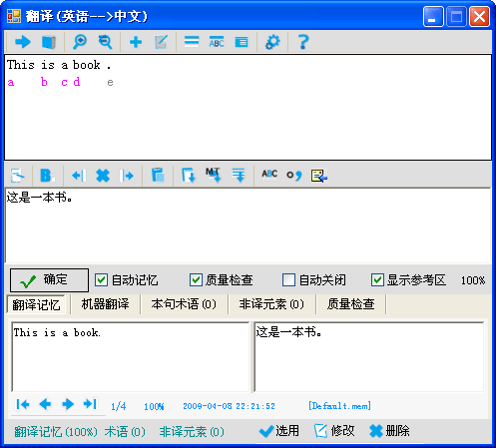Toggle the 自动记忆 checkbox
This screenshot has width=496, height=448.
coord(101,280)
